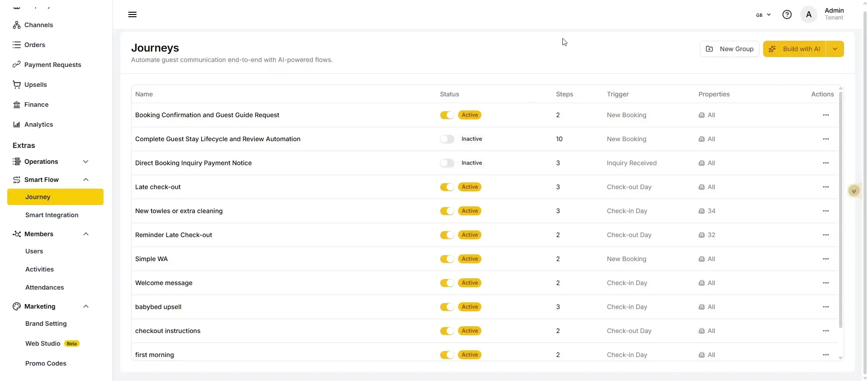Turn off Late check-out journey toggle
868x381 pixels.
tap(447, 187)
